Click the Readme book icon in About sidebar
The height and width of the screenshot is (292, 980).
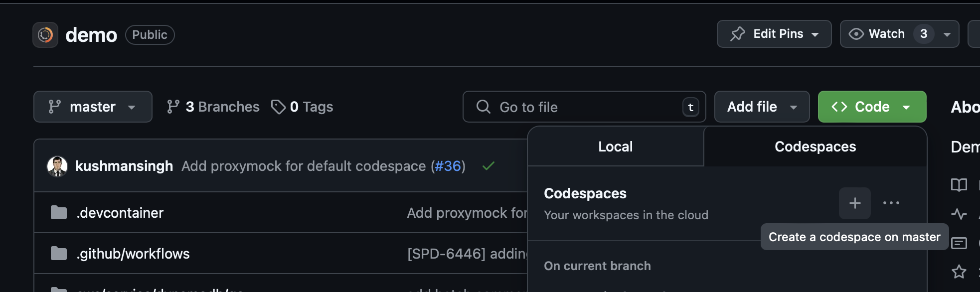point(959,185)
